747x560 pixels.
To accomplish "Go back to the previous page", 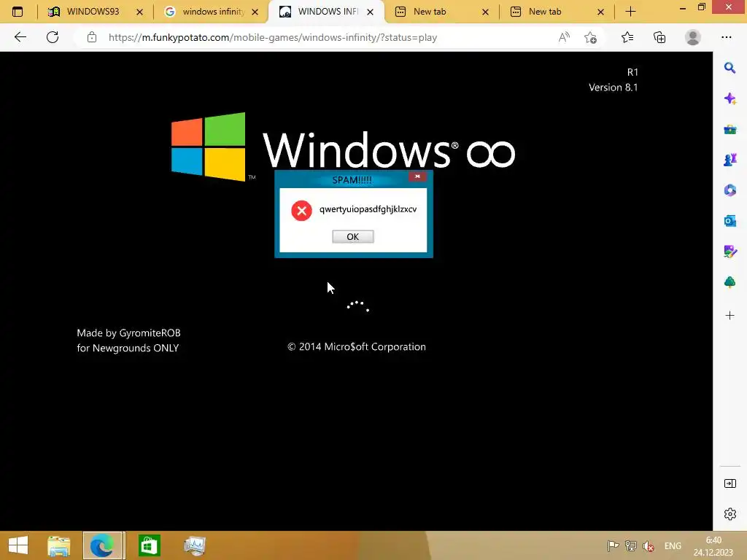I will point(20,37).
